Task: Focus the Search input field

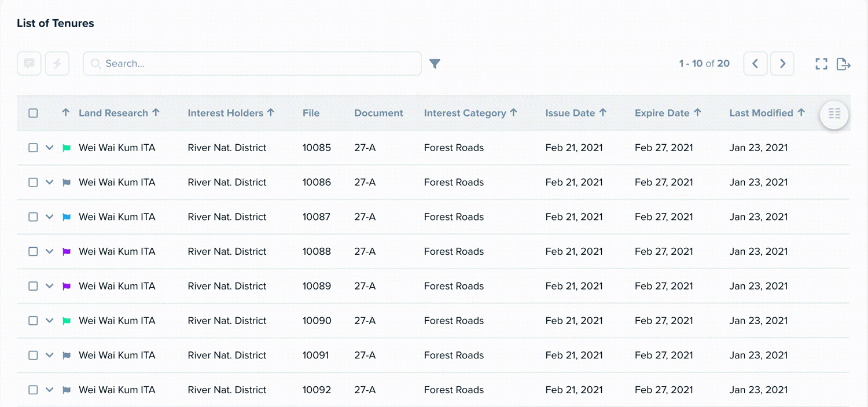Action: coord(252,64)
